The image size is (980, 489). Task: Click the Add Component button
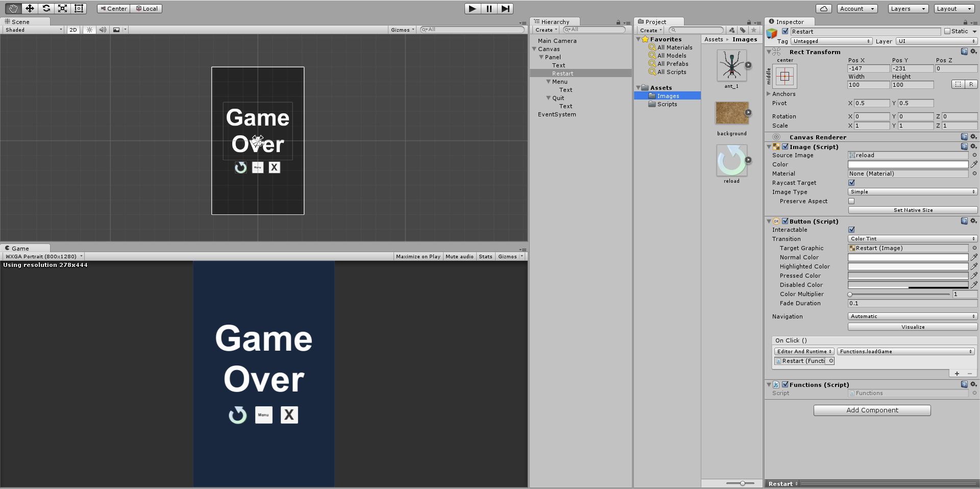point(872,410)
